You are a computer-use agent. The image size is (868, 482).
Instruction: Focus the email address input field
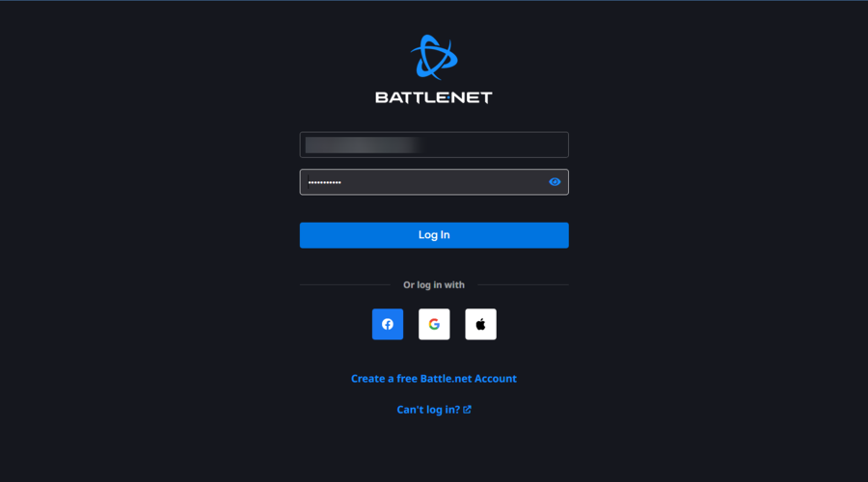434,145
